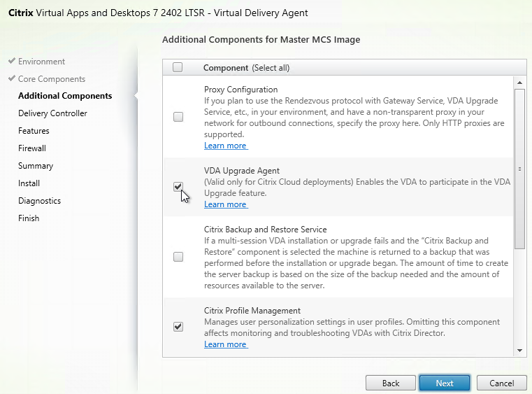532x394 pixels.
Task: Uncheck the VDA Upgrade Agent checkbox
Action: point(178,186)
